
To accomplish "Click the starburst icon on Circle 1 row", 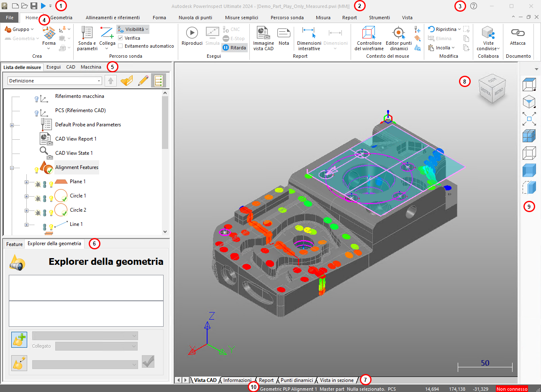I will (x=38, y=198).
